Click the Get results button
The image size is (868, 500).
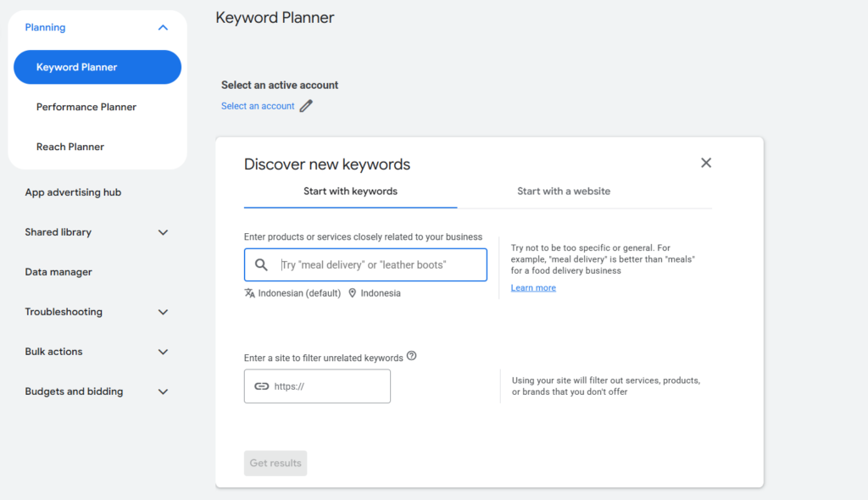[275, 463]
